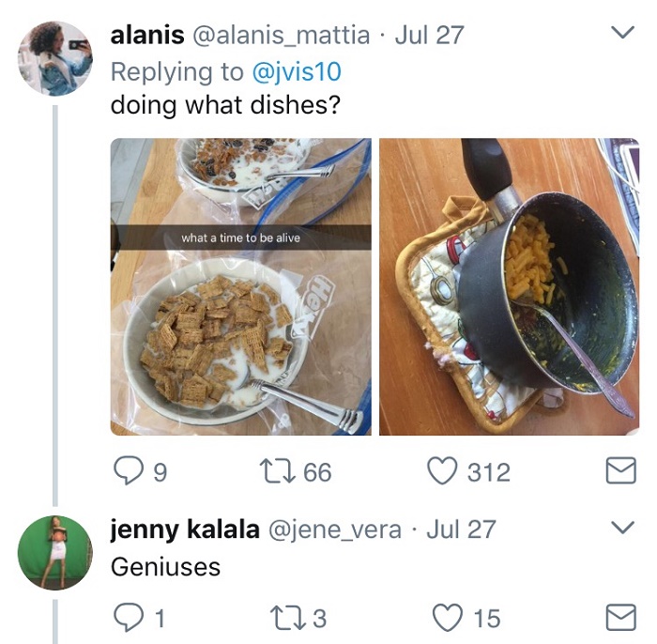Visit the @jene_vera handle
657x644 pixels.
335,529
